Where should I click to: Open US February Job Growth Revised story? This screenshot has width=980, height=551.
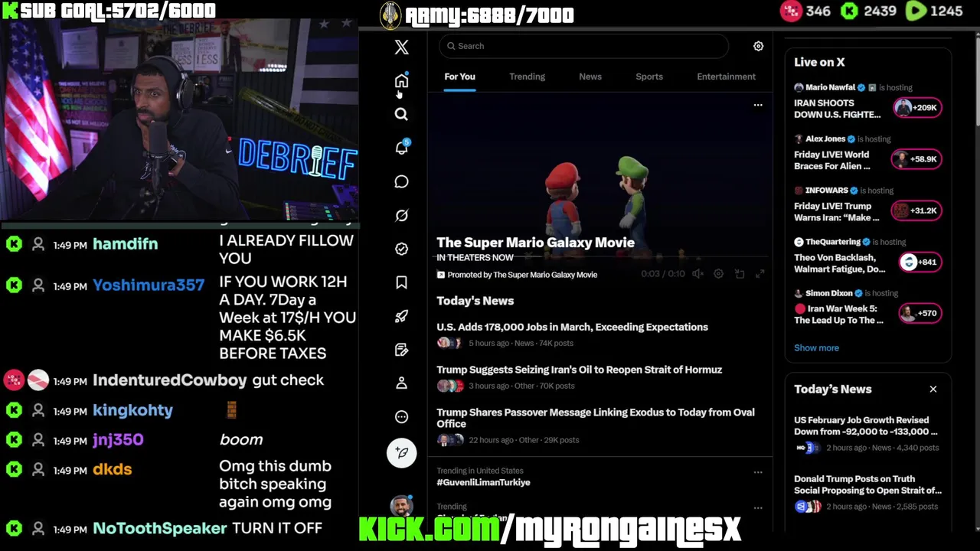[x=865, y=425]
